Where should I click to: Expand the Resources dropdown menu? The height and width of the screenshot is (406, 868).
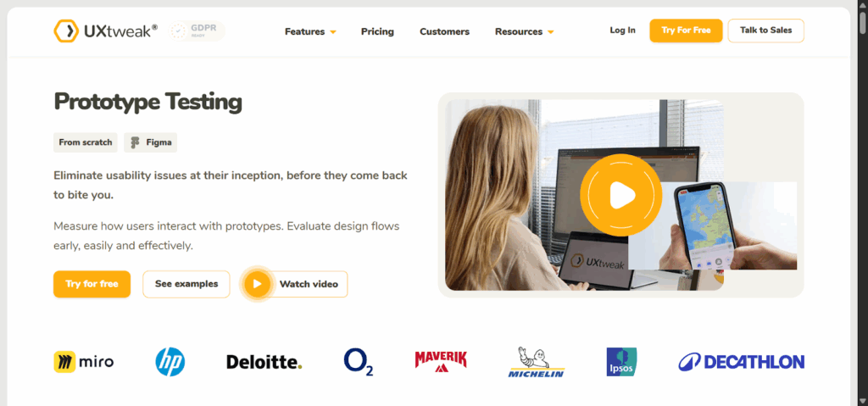coord(524,31)
